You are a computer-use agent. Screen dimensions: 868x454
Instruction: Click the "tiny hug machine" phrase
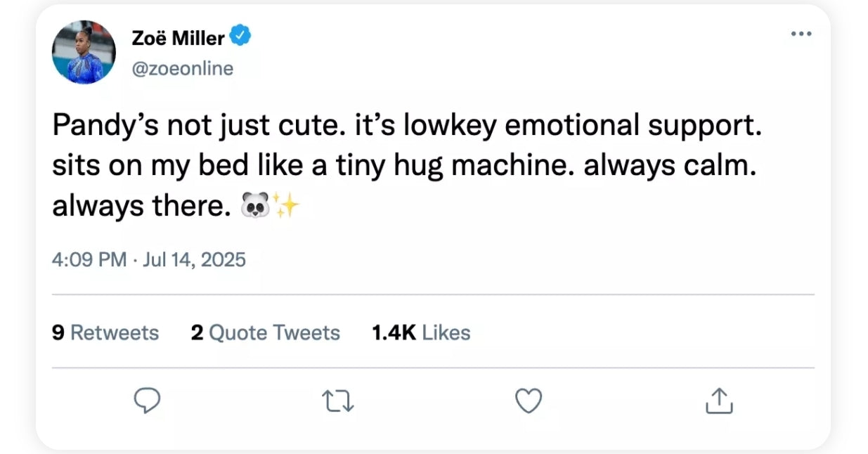click(x=396, y=166)
